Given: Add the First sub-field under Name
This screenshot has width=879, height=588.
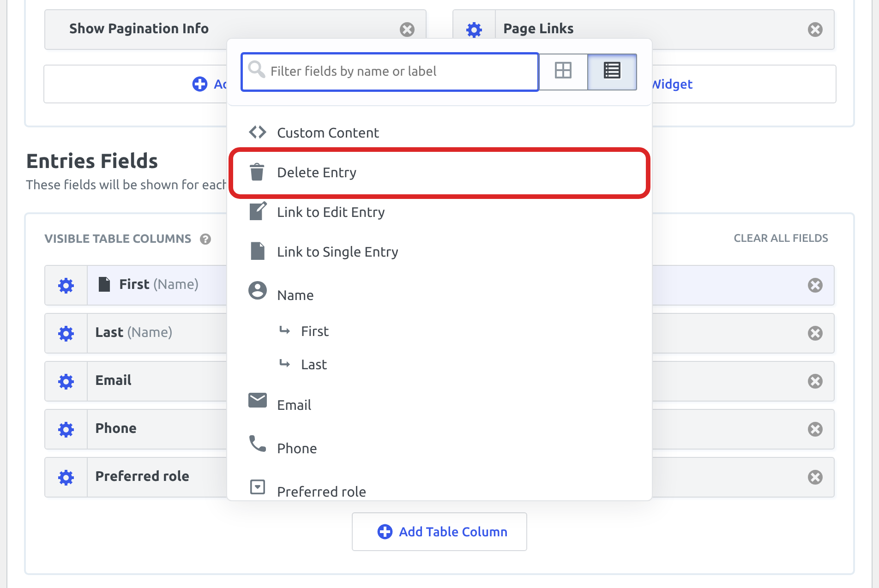Looking at the screenshot, I should 439,331.
